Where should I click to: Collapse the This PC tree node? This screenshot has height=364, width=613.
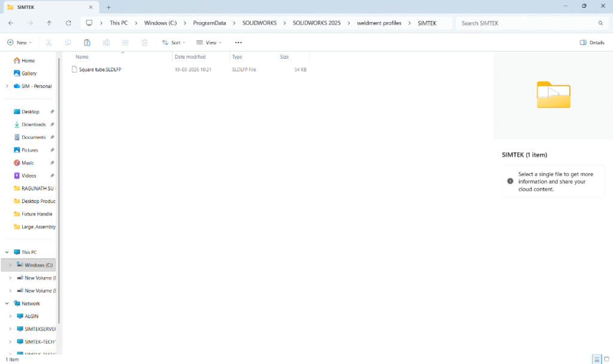point(7,252)
